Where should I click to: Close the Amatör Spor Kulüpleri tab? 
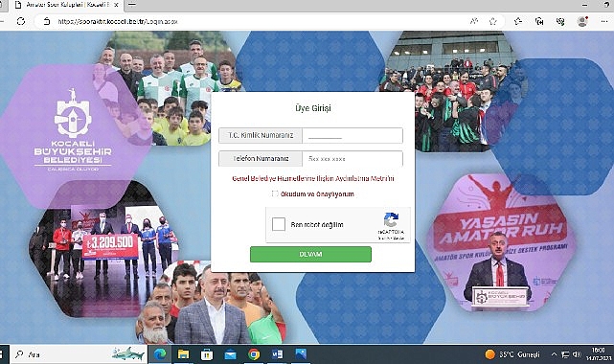pos(116,5)
